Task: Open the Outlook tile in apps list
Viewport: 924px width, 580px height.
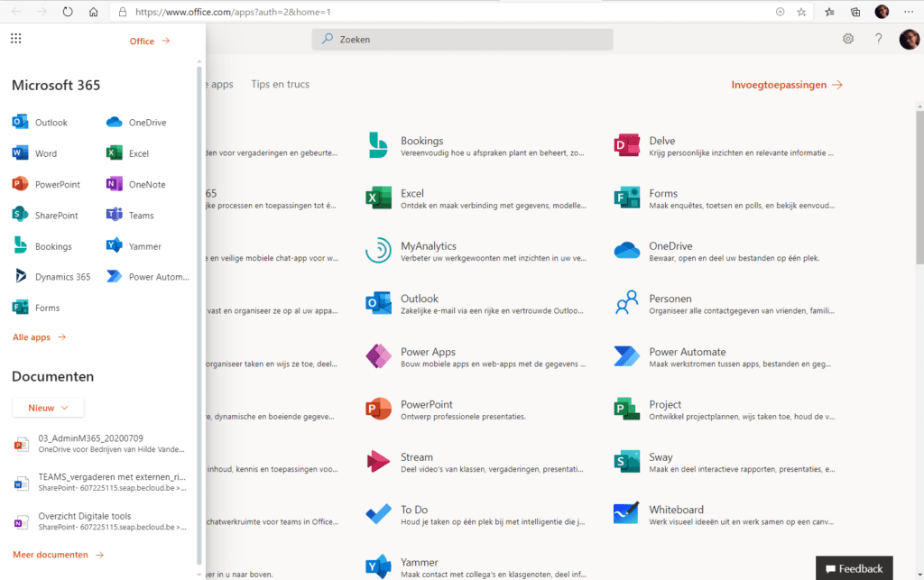Action: (x=476, y=304)
